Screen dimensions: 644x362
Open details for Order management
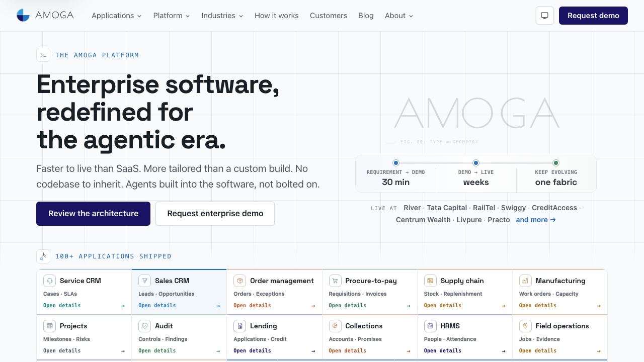(252, 305)
